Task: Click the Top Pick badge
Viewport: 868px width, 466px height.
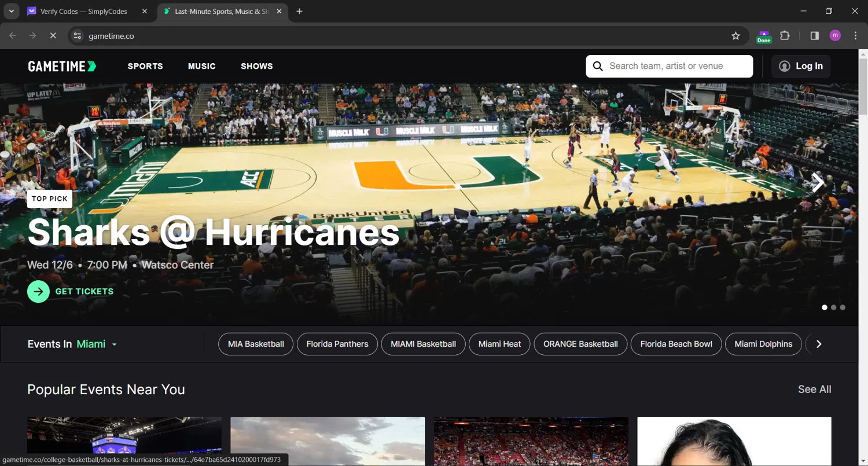Action: 50,199
